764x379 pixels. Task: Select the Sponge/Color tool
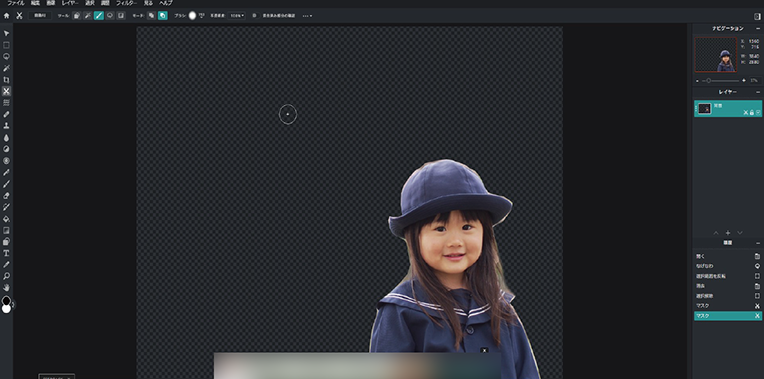tap(6, 161)
